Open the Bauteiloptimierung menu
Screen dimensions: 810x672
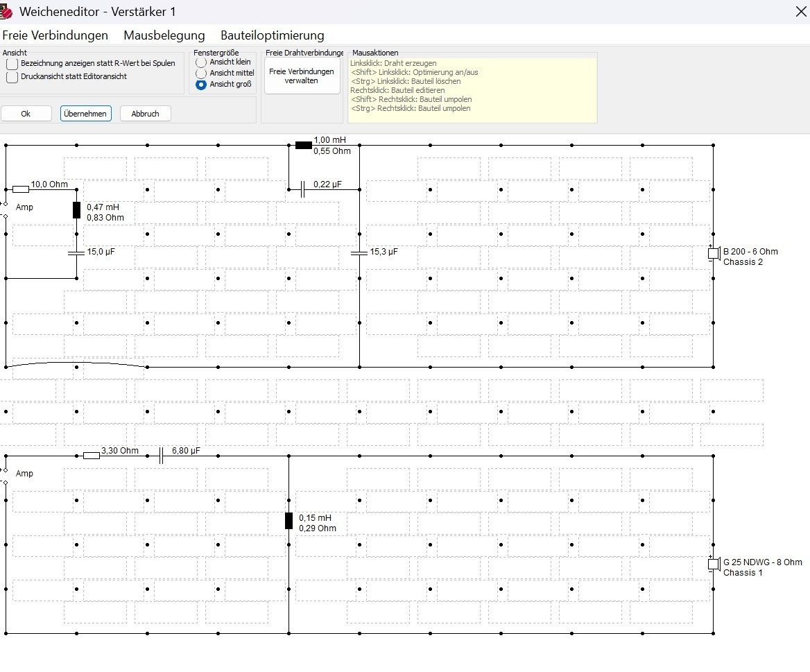(273, 35)
